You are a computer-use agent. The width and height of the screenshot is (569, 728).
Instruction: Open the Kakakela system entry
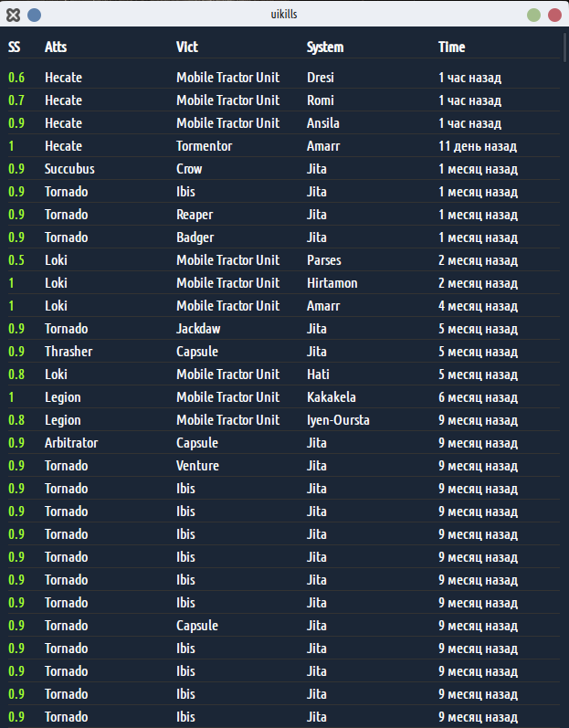point(332,397)
